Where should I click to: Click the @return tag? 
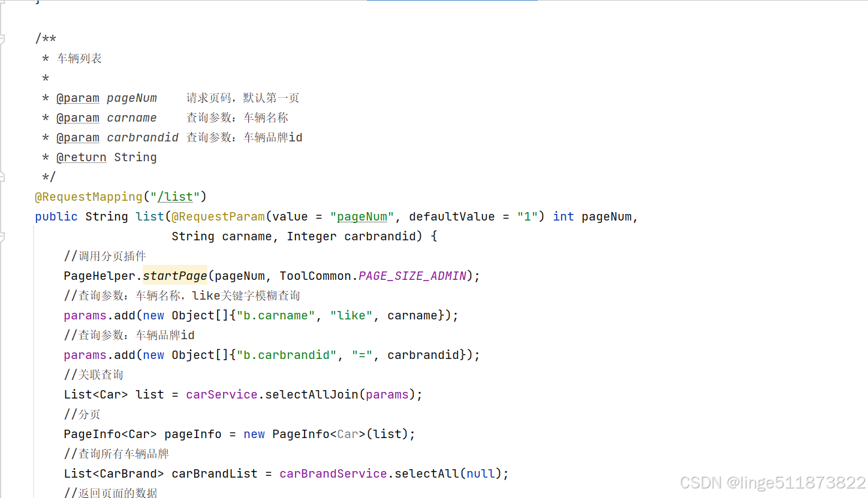(82, 157)
